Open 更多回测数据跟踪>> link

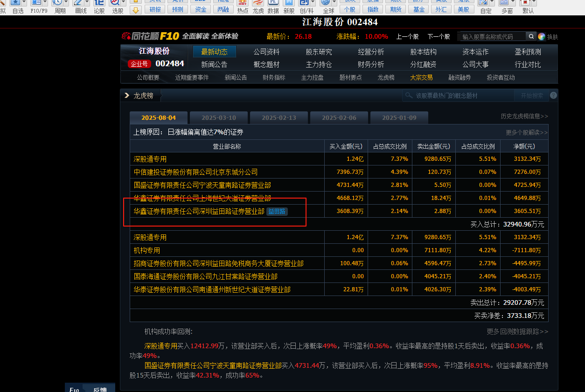coord(517,331)
